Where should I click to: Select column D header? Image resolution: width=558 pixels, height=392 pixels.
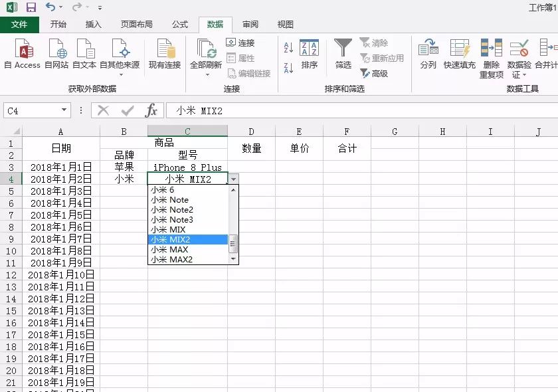click(251, 132)
